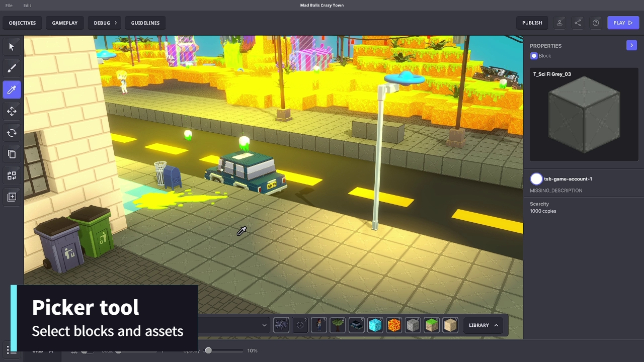Open the user account icon

pyautogui.click(x=559, y=23)
